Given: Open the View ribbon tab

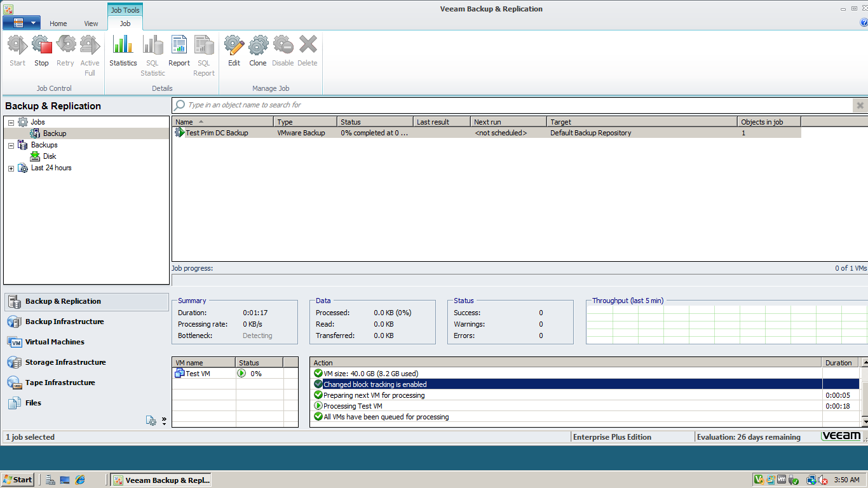Looking at the screenshot, I should (x=90, y=24).
